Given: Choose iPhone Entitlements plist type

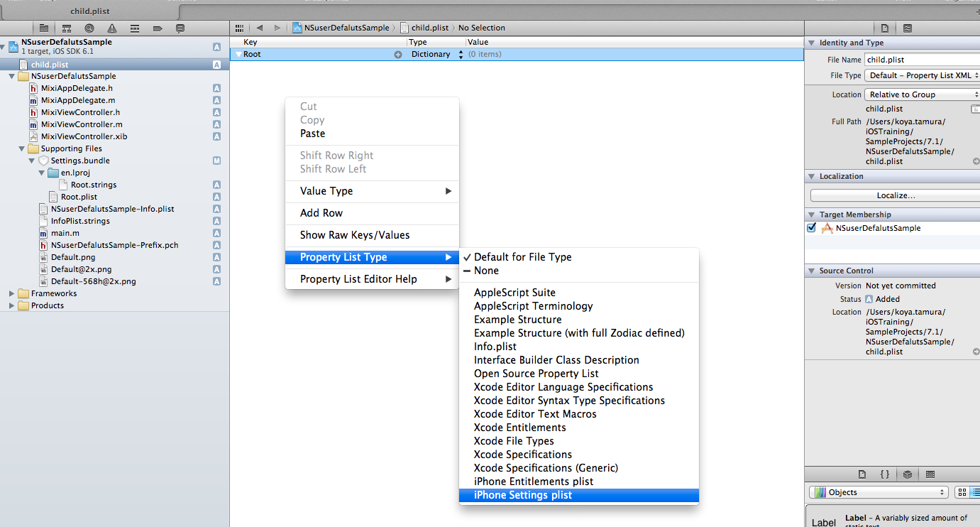Looking at the screenshot, I should [x=579, y=482].
